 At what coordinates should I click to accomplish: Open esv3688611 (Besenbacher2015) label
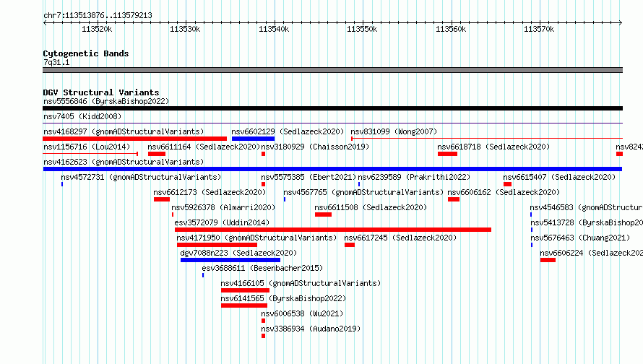[262, 268]
